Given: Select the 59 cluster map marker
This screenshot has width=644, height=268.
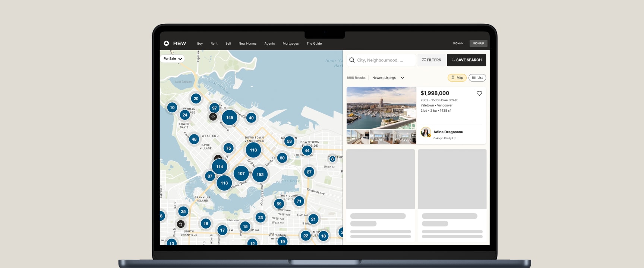Looking at the screenshot, I should click(279, 204).
